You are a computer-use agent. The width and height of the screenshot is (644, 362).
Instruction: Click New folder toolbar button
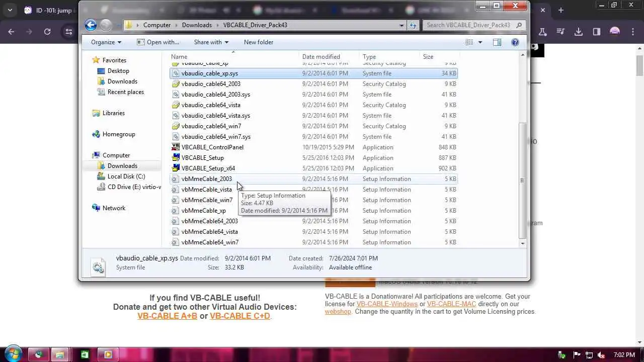[259, 42]
